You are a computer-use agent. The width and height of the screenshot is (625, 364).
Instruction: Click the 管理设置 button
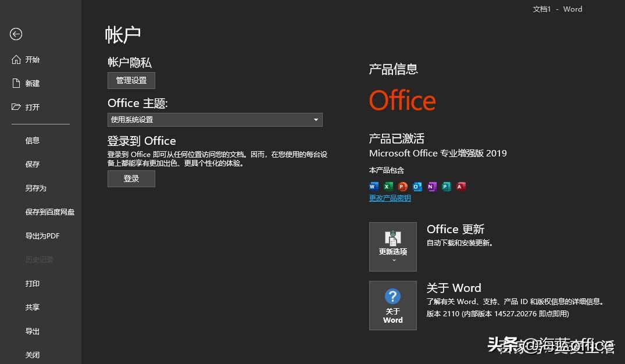point(131,81)
